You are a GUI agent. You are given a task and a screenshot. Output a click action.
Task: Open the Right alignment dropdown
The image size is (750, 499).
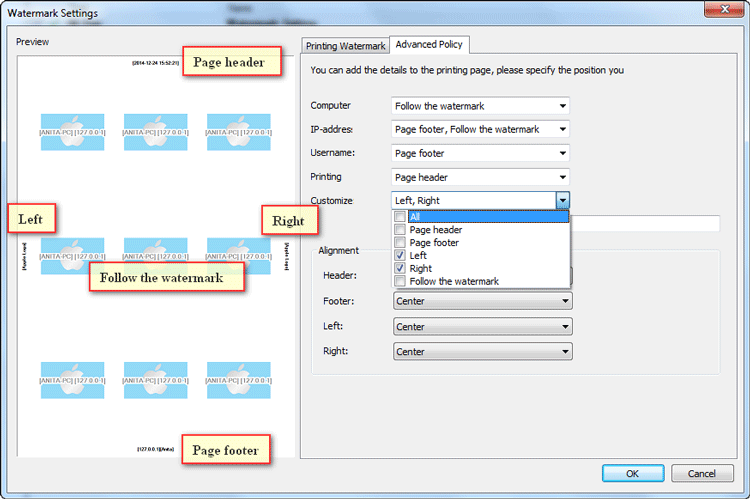point(483,352)
